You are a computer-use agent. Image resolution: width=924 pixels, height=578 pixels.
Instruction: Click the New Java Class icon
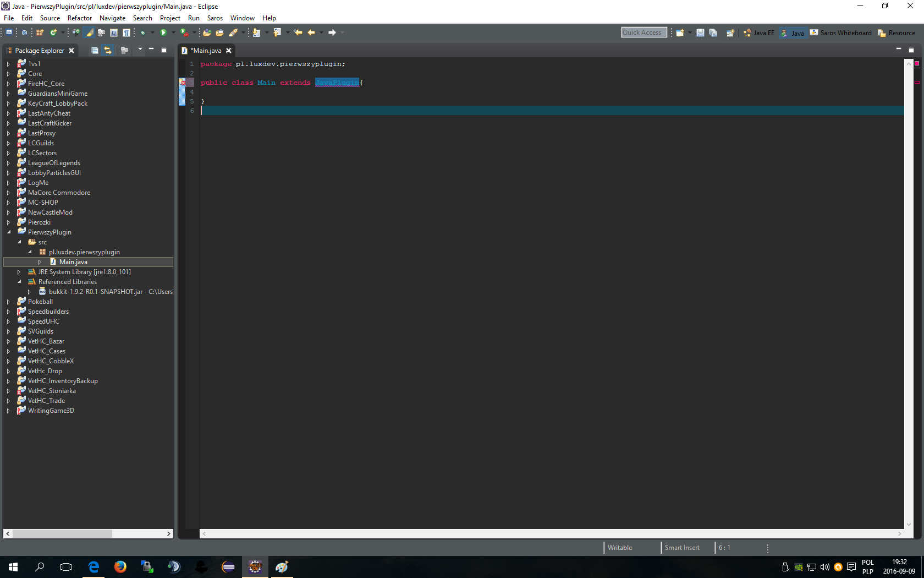click(54, 33)
